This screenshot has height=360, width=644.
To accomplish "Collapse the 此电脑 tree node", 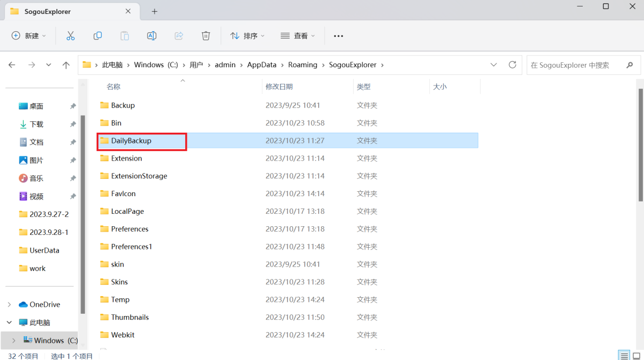I will 10,323.
